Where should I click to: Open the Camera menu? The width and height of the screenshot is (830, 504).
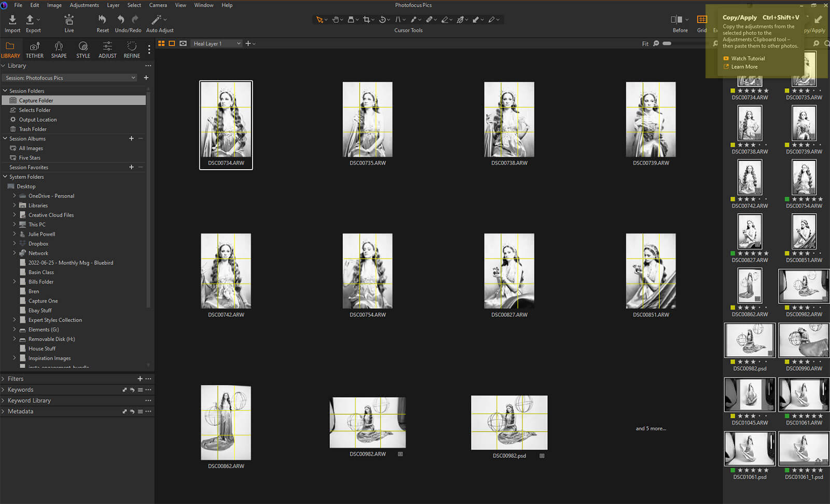coord(158,5)
